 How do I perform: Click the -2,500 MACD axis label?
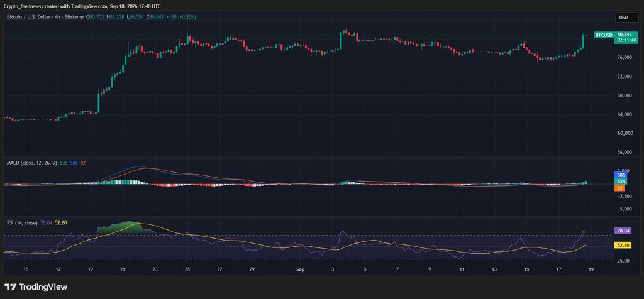[x=623, y=196]
